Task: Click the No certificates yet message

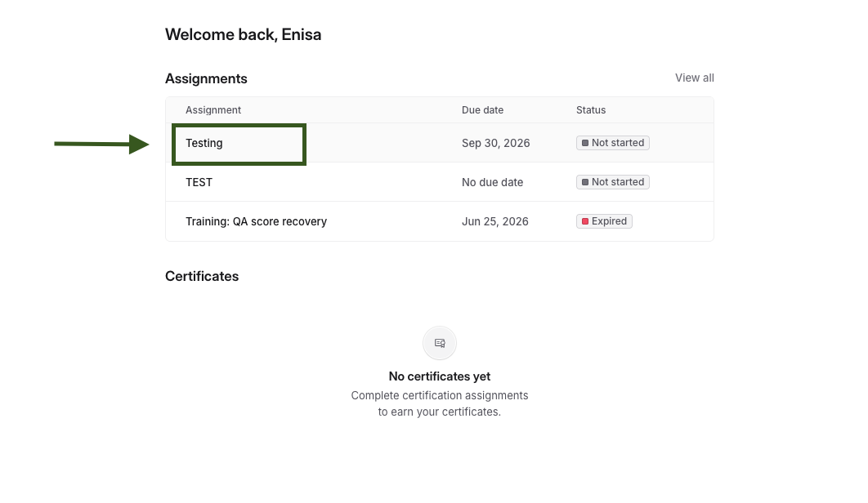Action: 440,376
